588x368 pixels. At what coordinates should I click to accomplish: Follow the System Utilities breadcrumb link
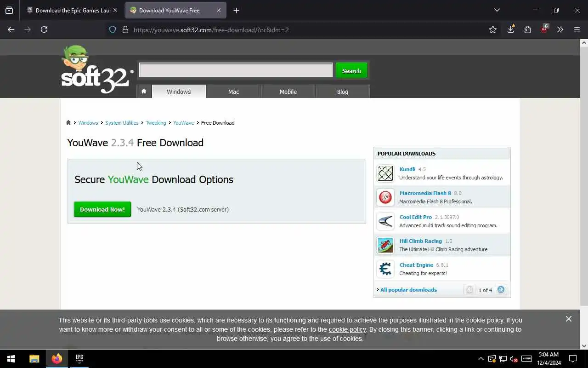122,123
